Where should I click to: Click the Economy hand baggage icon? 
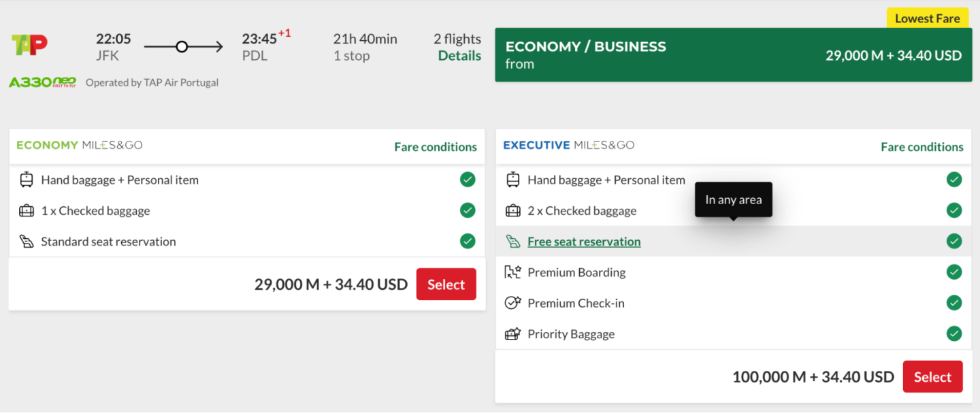(x=27, y=180)
